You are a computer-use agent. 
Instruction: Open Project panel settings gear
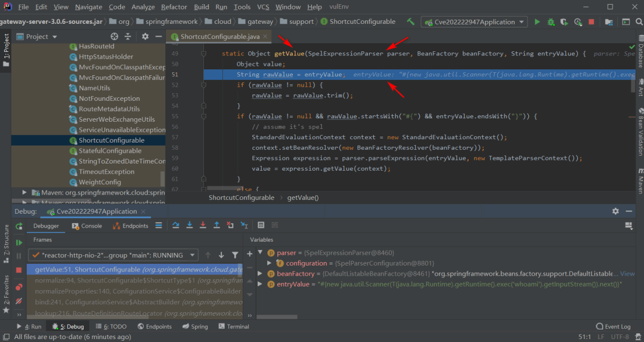(x=145, y=36)
